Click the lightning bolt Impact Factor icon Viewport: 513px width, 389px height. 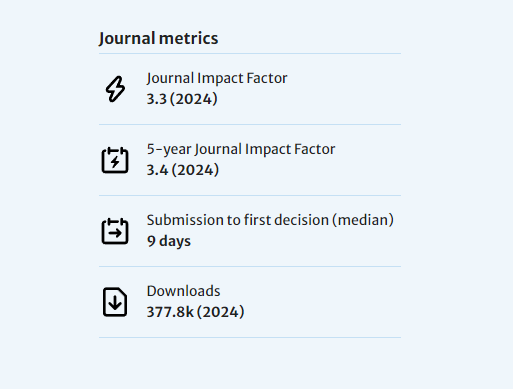tap(115, 89)
